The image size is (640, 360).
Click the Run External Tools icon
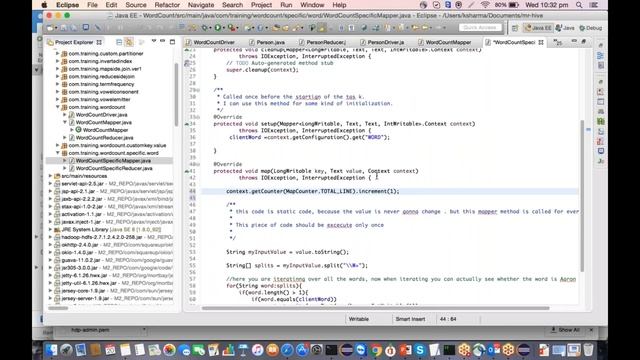pyautogui.click(x=231, y=28)
